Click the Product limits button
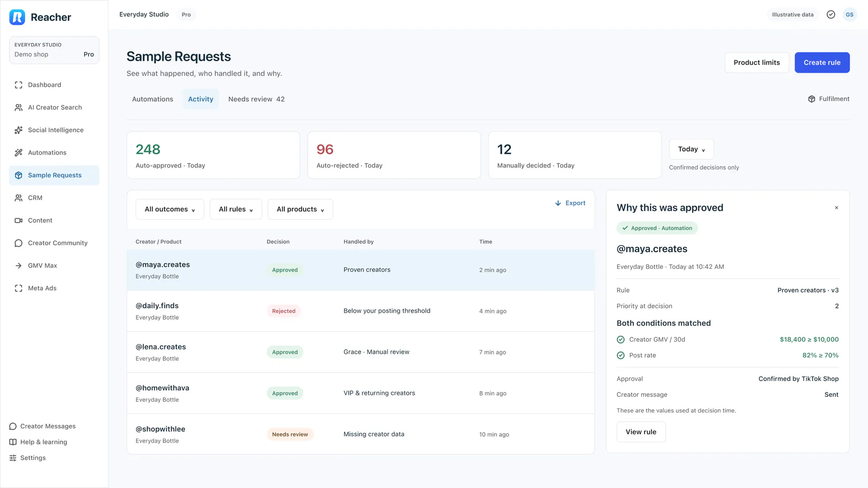 (757, 62)
